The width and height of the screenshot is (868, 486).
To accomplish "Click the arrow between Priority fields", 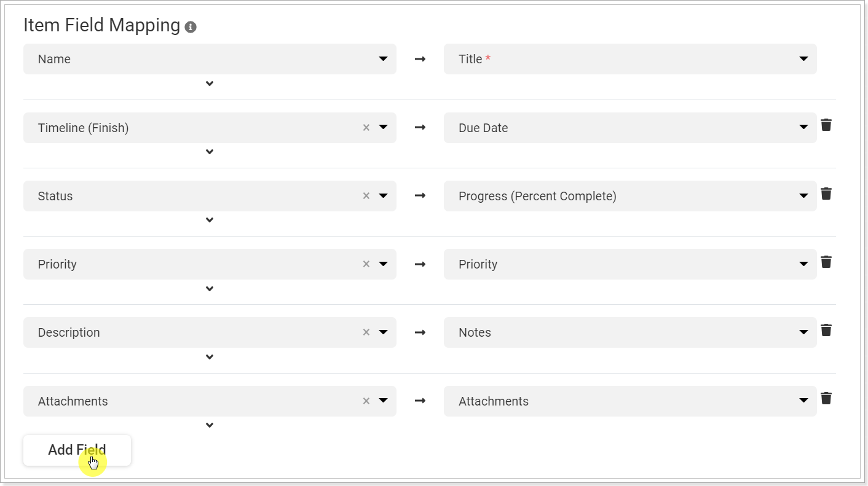I will (420, 264).
